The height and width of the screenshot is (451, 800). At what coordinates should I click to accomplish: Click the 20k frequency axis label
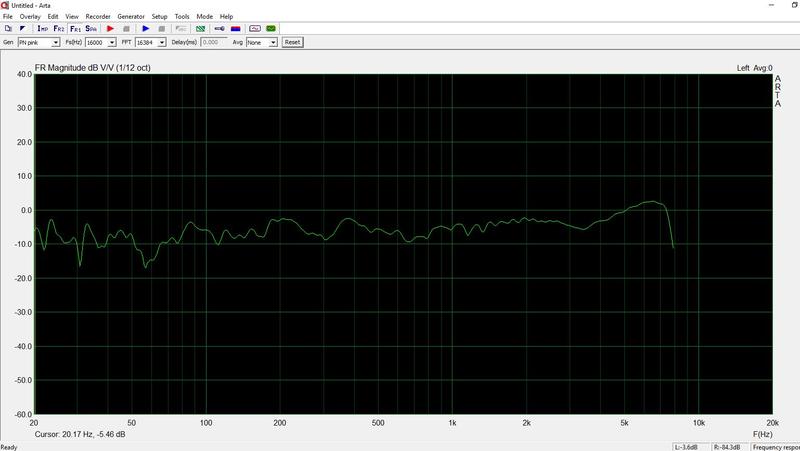point(772,423)
